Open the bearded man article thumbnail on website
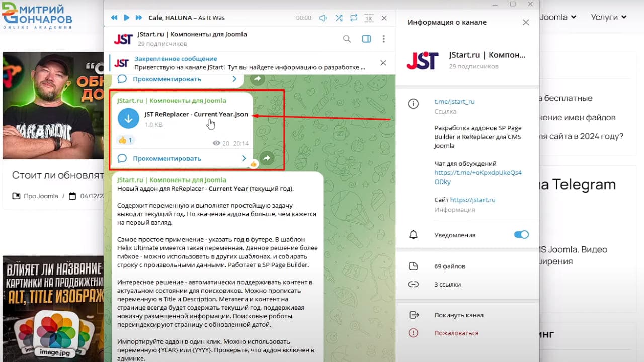This screenshot has width=644, height=362. coord(53,106)
